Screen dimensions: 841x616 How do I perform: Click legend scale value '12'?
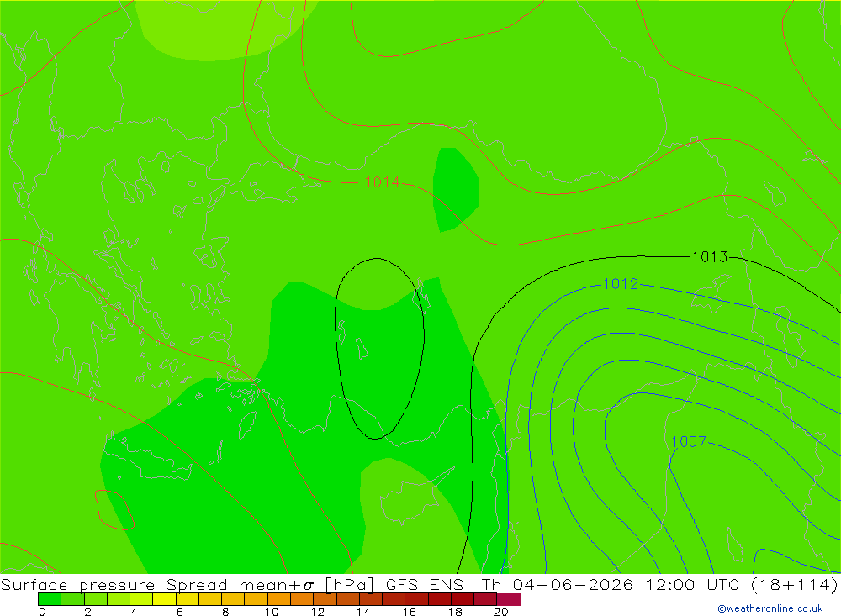click(x=318, y=612)
